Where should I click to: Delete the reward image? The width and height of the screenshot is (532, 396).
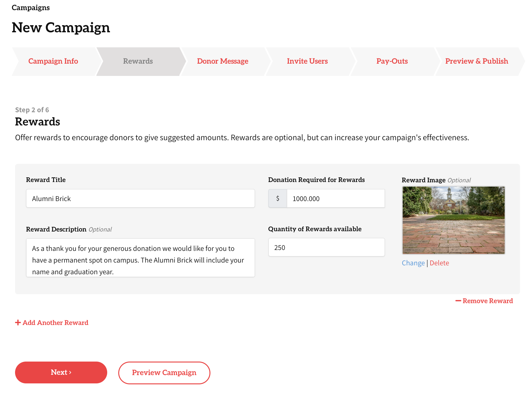(x=439, y=263)
